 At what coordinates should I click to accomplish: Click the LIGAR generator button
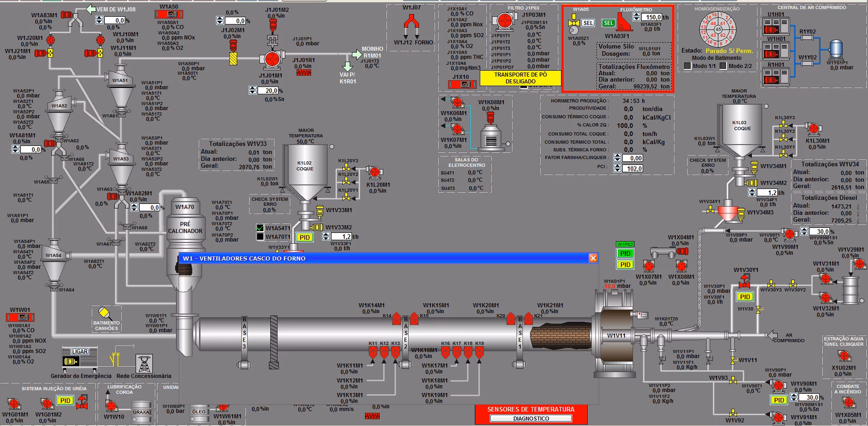[79, 352]
